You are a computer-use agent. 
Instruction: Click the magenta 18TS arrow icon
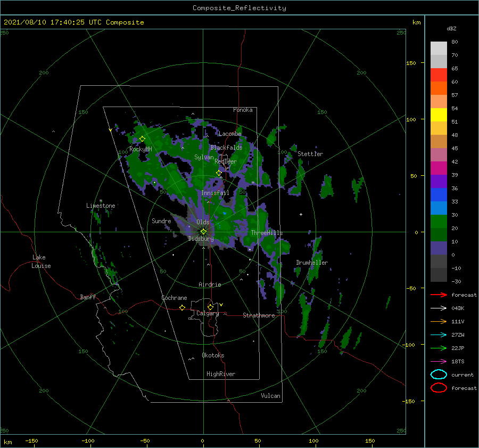coord(439,362)
